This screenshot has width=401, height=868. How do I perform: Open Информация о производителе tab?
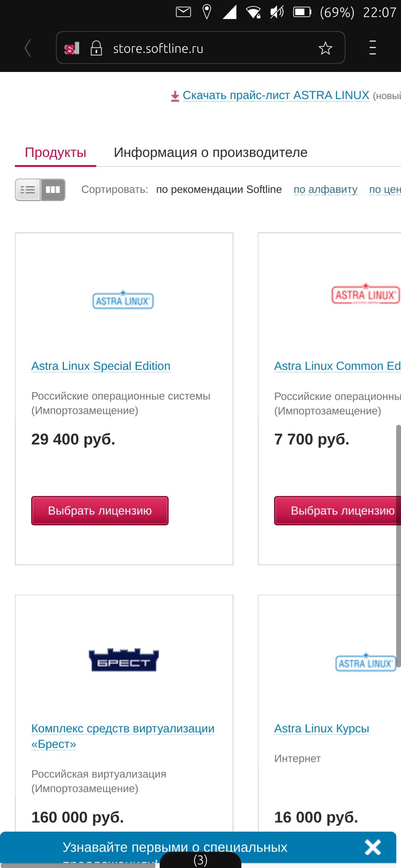tap(211, 152)
